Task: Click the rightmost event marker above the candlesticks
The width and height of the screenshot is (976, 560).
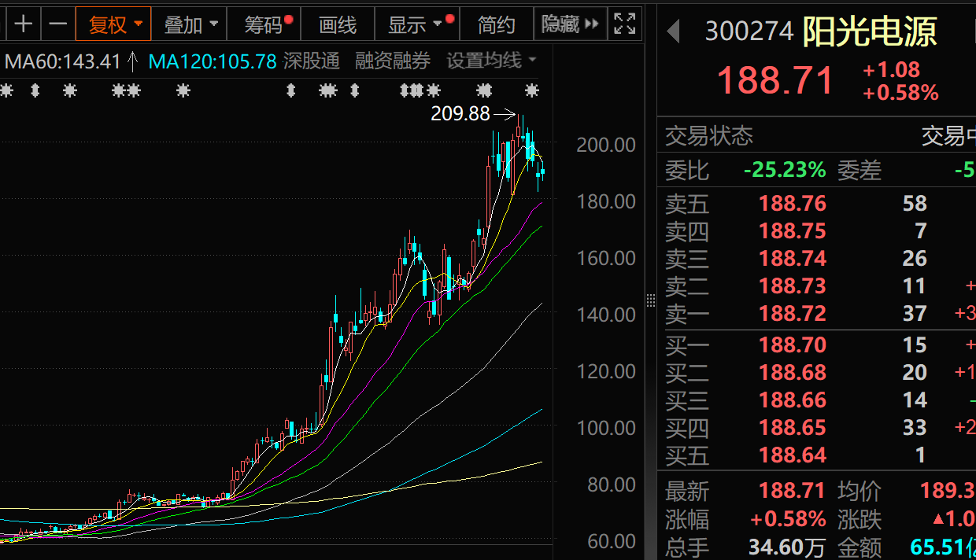Action: [532, 90]
